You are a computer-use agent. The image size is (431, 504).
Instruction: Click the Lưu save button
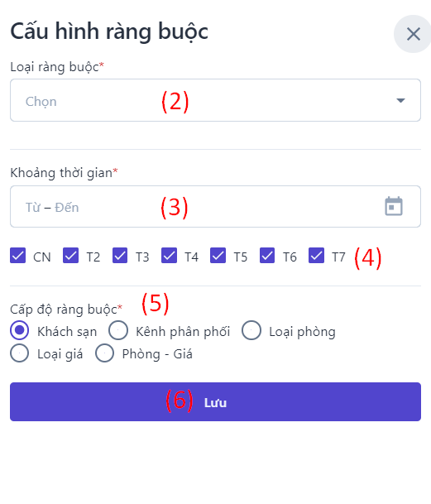click(215, 401)
